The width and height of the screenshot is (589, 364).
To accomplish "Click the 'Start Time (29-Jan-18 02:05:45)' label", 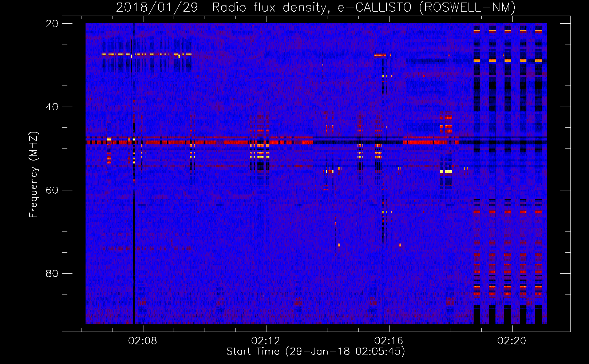I will [316, 352].
